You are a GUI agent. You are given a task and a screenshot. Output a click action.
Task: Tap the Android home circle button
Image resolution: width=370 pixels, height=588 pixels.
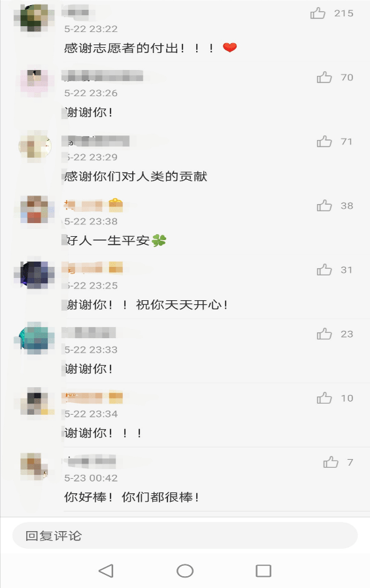(x=185, y=571)
